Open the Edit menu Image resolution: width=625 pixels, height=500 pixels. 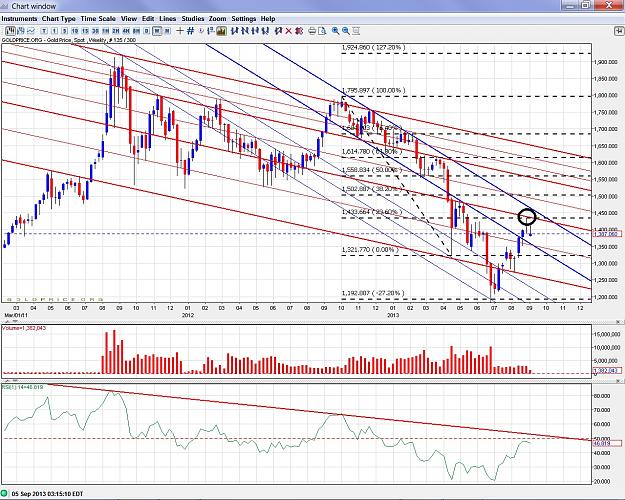[x=148, y=19]
